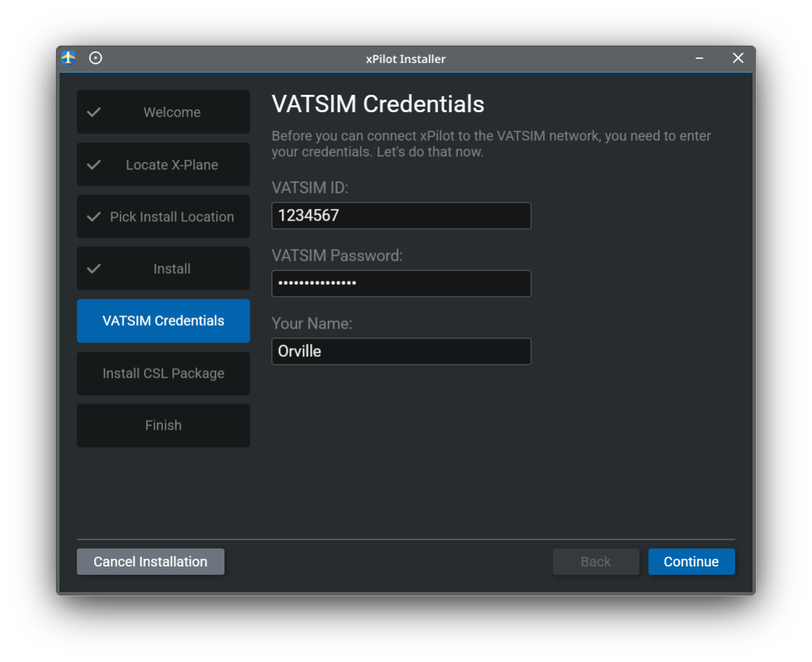The image size is (812, 662).
Task: Click inside the VATSIM ID field
Action: click(401, 215)
